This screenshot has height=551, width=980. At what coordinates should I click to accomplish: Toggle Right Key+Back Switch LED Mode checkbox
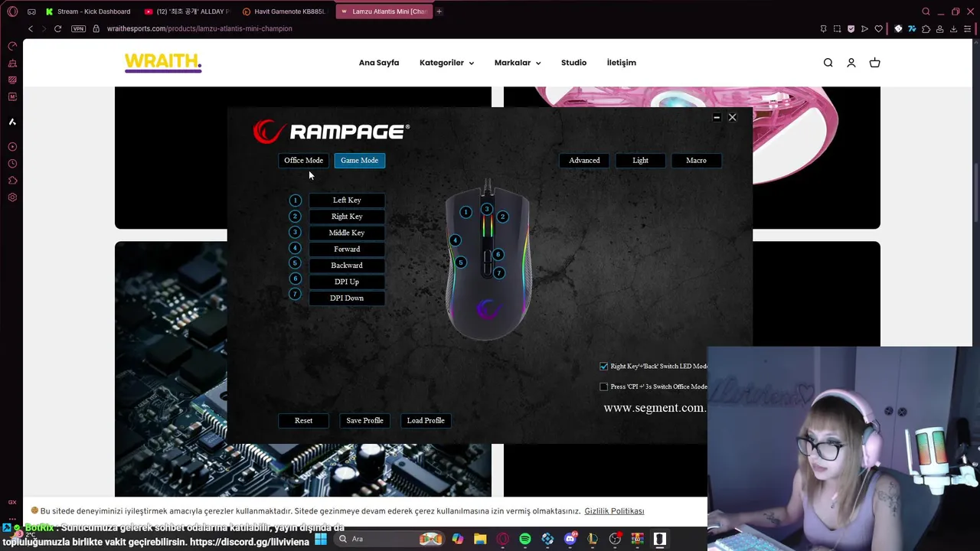[x=603, y=367]
